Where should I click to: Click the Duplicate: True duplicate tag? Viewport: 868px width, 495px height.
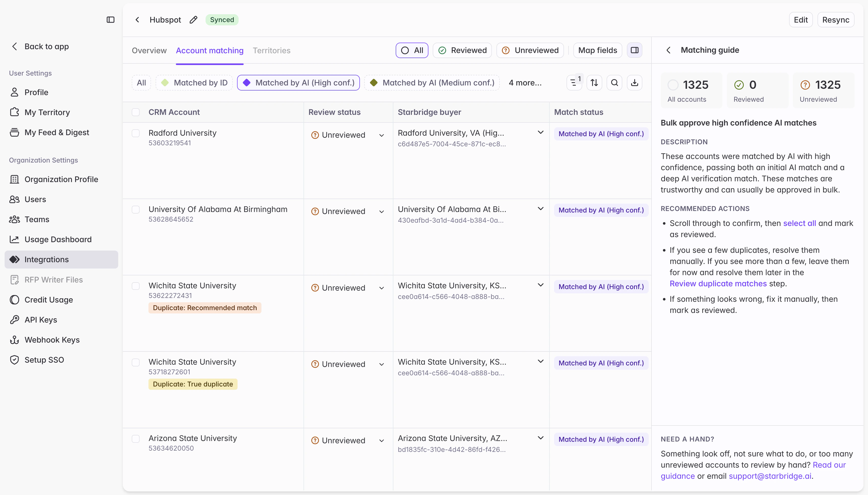pyautogui.click(x=193, y=384)
